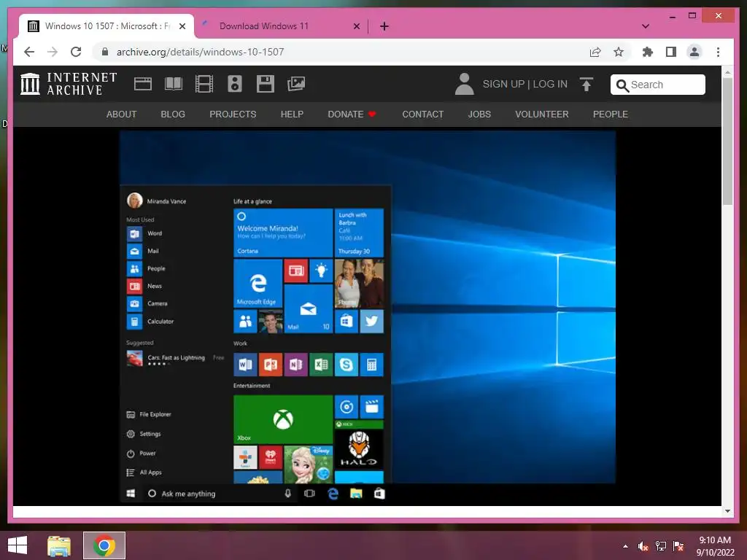Open the PROJECTS menu item

point(233,114)
